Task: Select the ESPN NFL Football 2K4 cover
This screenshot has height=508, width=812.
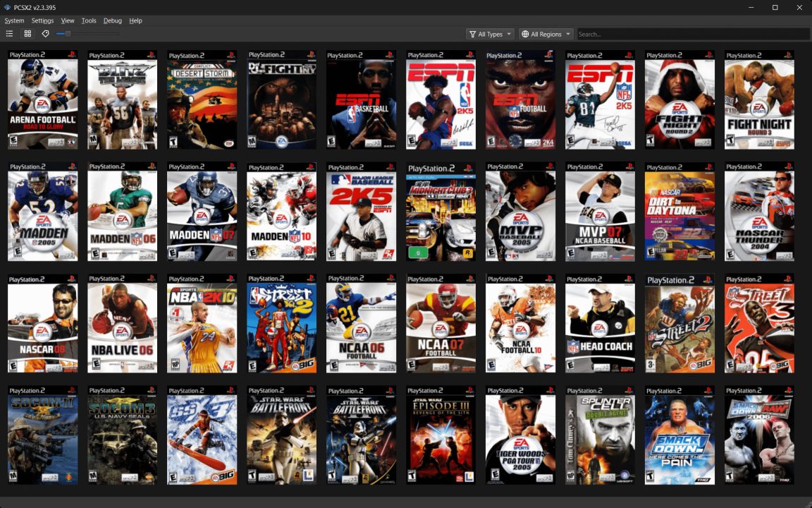Action: click(x=520, y=99)
